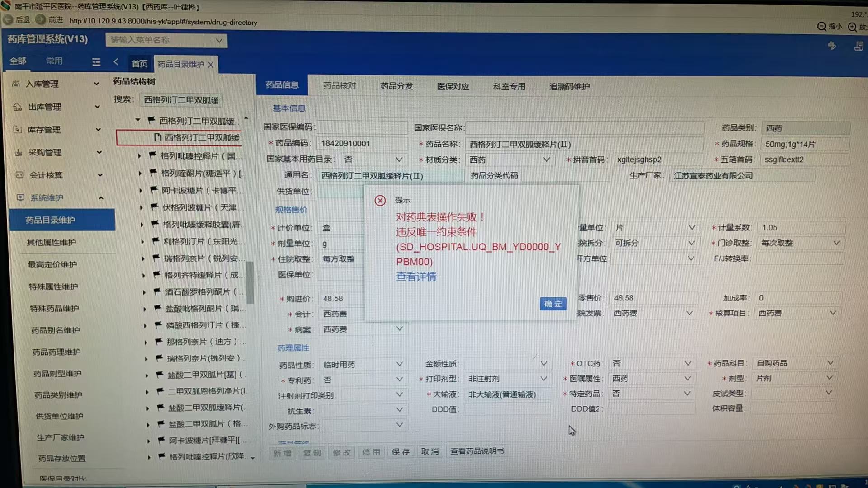868x488 pixels.
Task: Switch to the 医保对应 tab
Action: point(453,86)
